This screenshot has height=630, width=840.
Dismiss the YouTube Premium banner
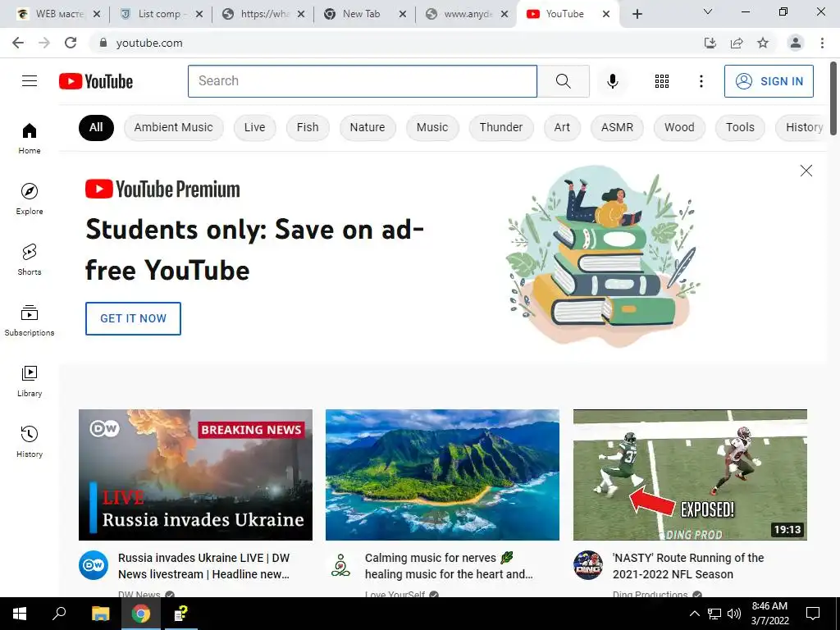(806, 171)
